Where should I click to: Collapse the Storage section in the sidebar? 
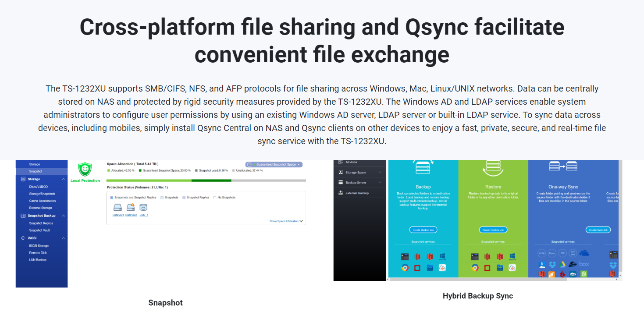(64, 179)
